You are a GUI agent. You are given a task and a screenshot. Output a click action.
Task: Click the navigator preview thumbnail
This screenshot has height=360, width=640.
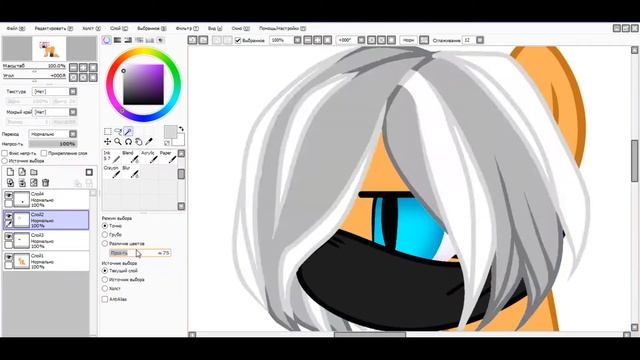point(49,49)
